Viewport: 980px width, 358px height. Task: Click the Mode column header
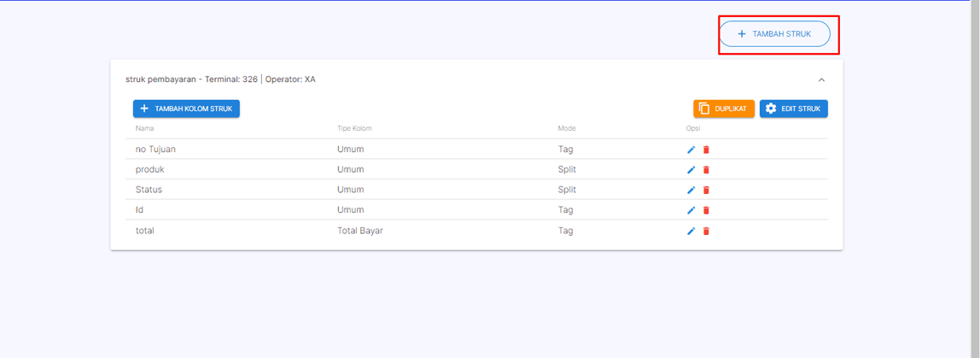567,128
